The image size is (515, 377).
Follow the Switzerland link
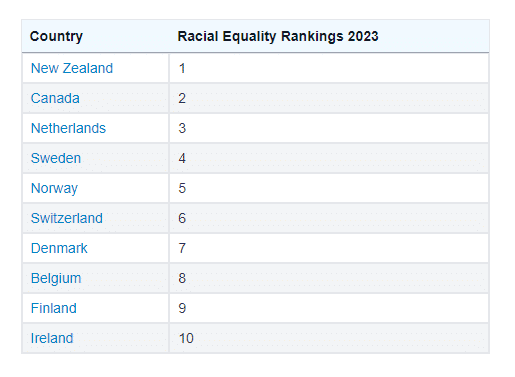tap(67, 218)
